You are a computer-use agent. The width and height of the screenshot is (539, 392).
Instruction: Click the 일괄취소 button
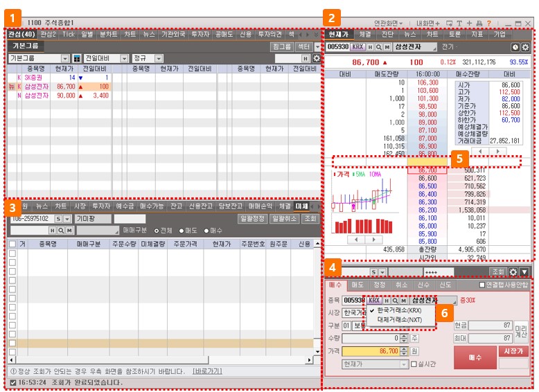(284, 219)
